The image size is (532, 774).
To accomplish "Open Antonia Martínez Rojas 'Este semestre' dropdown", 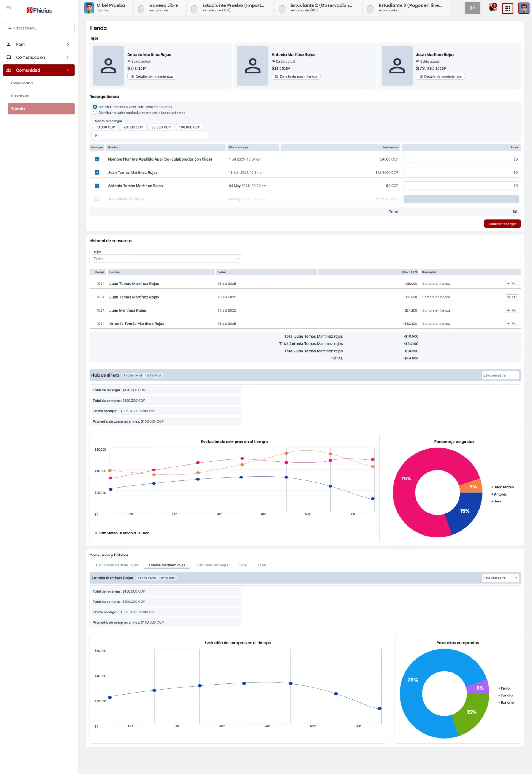I will [x=500, y=578].
